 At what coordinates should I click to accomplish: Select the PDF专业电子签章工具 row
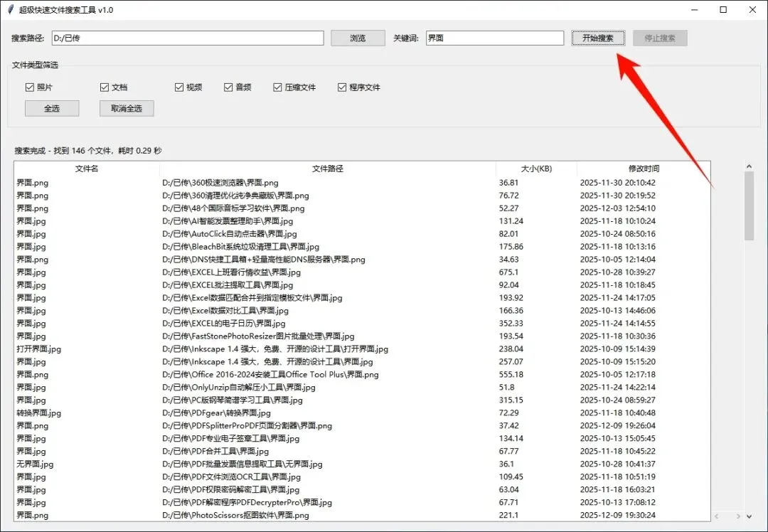[363, 438]
